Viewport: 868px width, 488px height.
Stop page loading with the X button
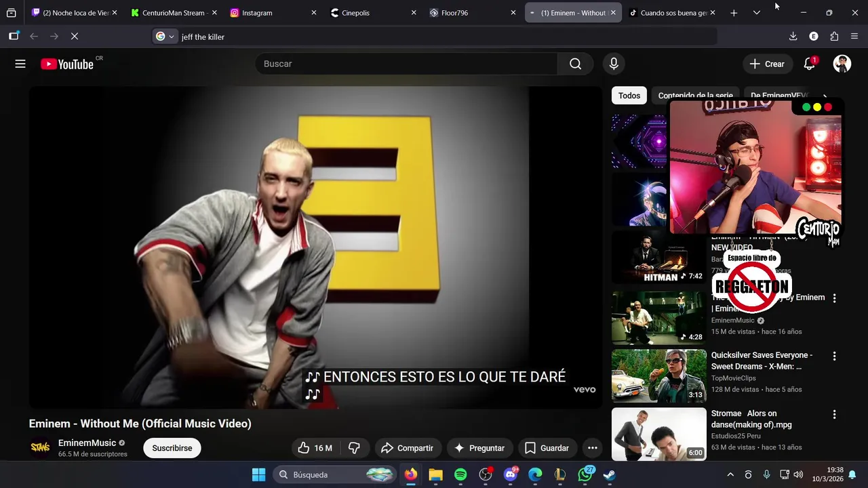(75, 37)
